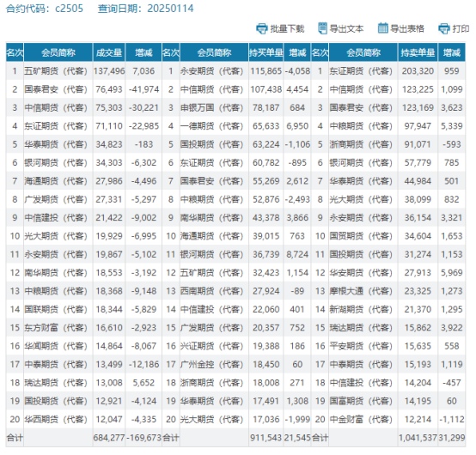Select volume value 21,422
Viewport: 476px width, 455px height.
[x=109, y=218]
